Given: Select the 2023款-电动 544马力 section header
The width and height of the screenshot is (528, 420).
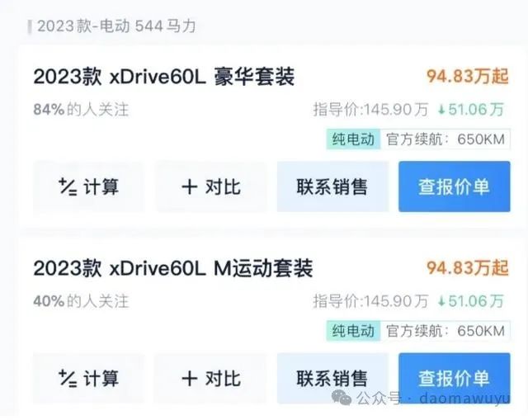Looking at the screenshot, I should click(x=116, y=26).
